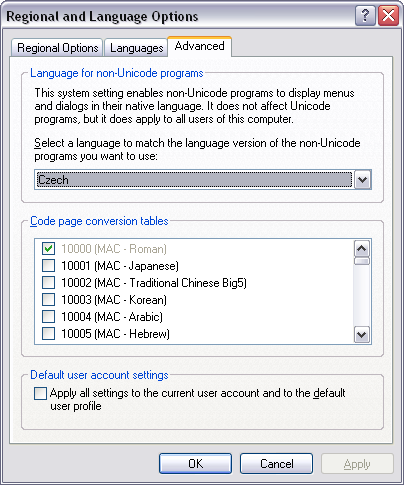Check 10002 (MAC - Traditional Chinese Big5)
Screen dimensions: 404x485
pos(48,283)
